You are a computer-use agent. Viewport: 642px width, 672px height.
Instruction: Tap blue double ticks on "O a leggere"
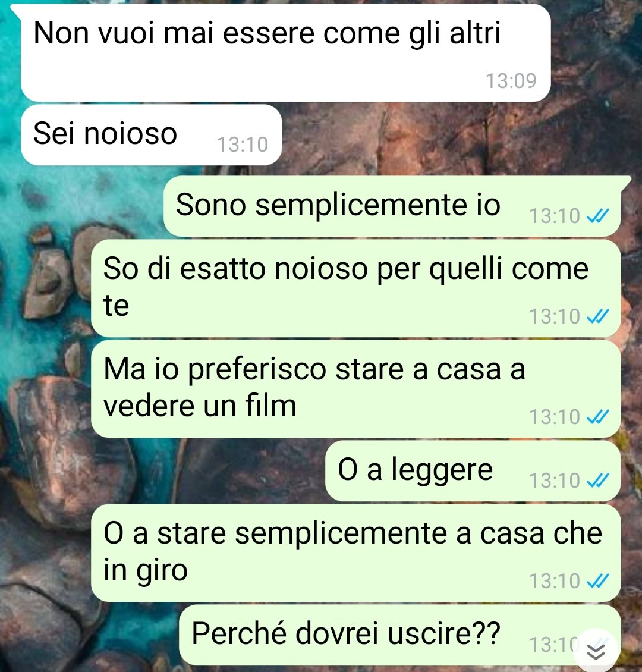597,481
